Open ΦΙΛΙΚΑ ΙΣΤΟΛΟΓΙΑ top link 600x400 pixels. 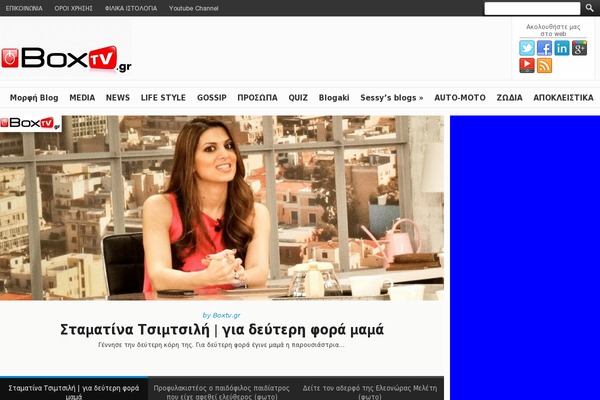131,8
